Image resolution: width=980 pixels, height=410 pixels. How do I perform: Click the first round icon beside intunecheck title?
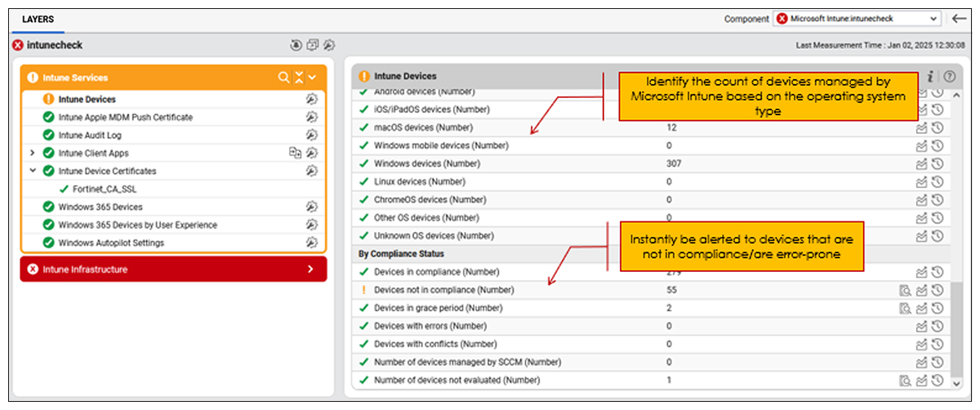pos(296,45)
